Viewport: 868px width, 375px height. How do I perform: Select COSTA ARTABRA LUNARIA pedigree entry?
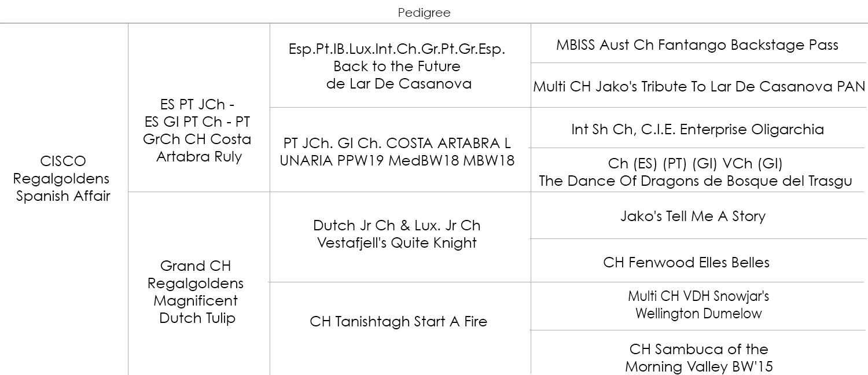397,152
